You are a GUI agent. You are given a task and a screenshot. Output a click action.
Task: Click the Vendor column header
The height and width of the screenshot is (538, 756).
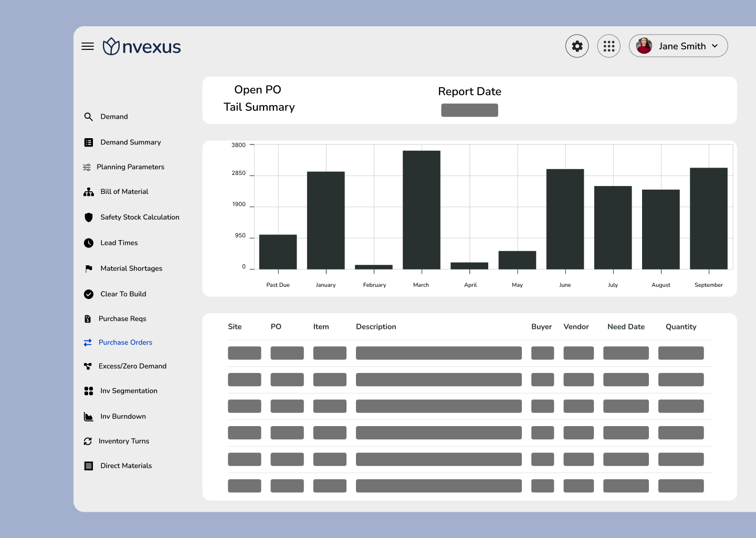pyautogui.click(x=576, y=327)
